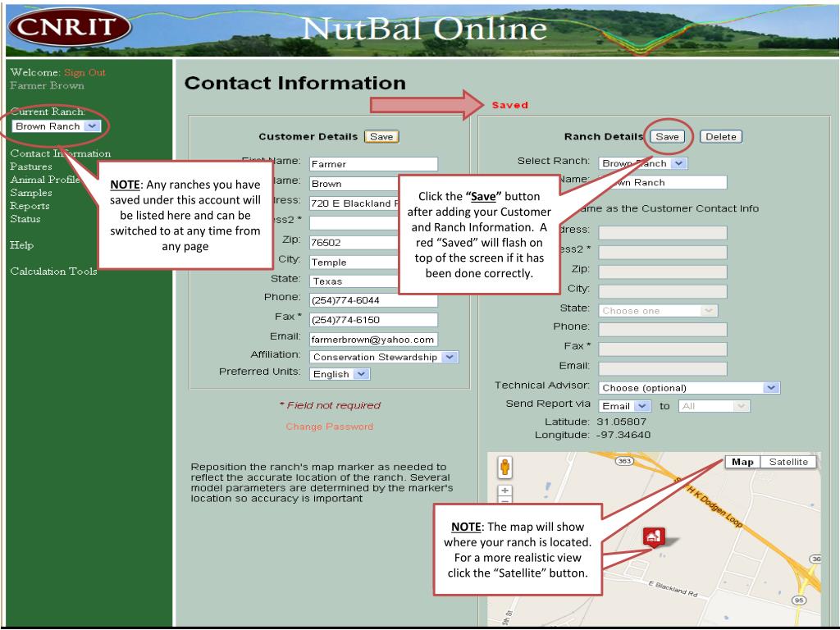Open the Technical Advisor dropdown
The width and height of the screenshot is (840, 630).
pyautogui.click(x=689, y=388)
